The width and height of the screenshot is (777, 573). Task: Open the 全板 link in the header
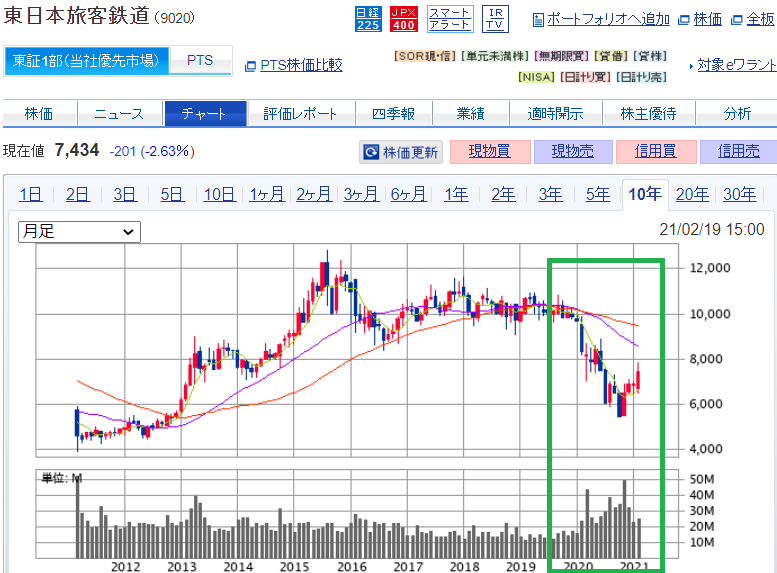point(760,19)
